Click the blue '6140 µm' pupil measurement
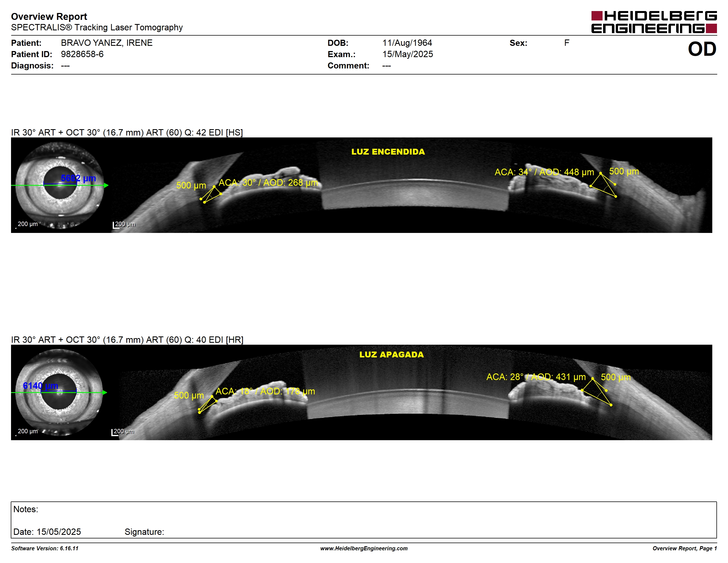This screenshot has height=563, width=728. point(41,386)
